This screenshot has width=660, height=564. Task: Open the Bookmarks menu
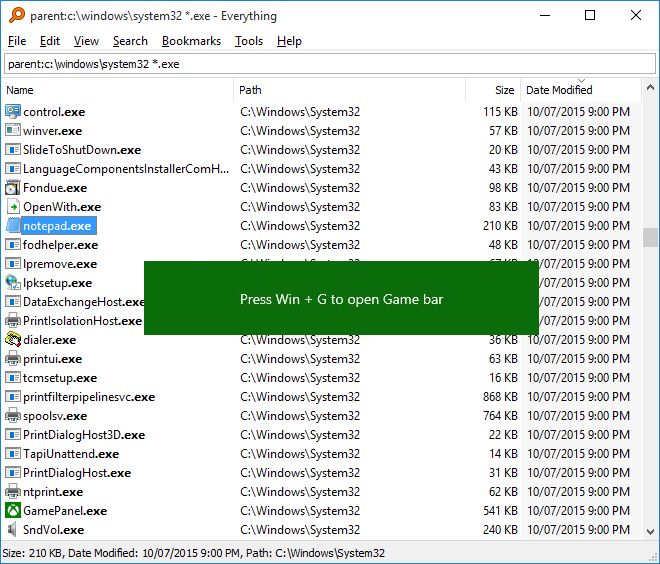pos(191,41)
